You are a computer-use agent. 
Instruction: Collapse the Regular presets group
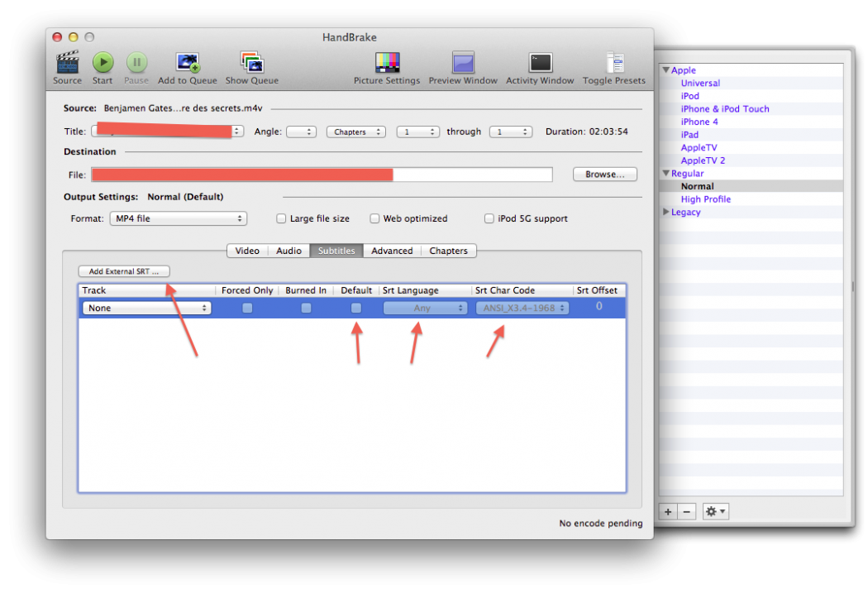point(666,174)
